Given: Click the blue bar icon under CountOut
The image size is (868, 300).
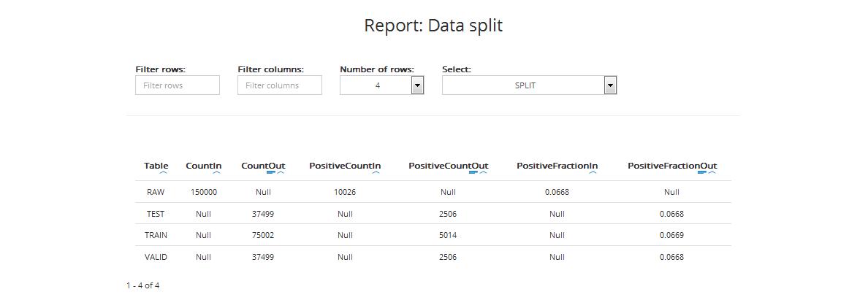Looking at the screenshot, I should (x=270, y=173).
